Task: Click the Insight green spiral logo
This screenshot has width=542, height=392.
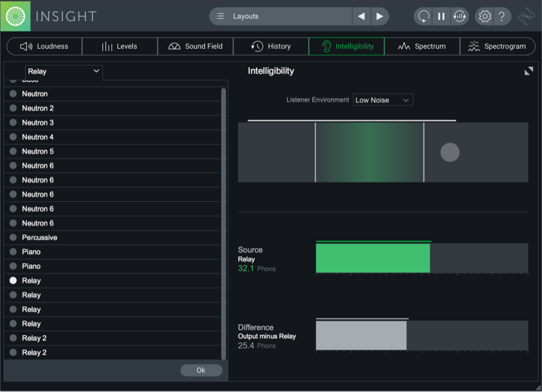Action: (x=16, y=16)
